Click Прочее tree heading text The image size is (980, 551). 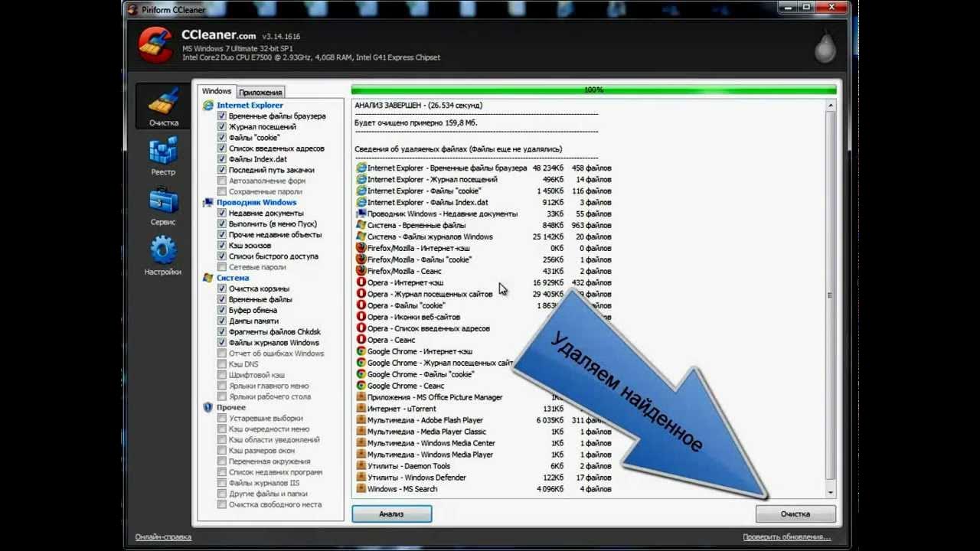(231, 407)
